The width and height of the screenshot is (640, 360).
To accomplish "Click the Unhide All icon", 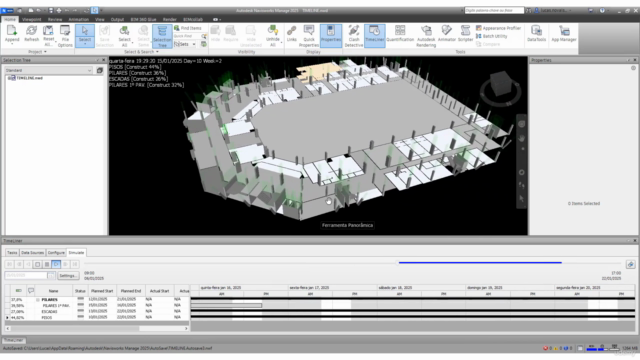I will (273, 36).
